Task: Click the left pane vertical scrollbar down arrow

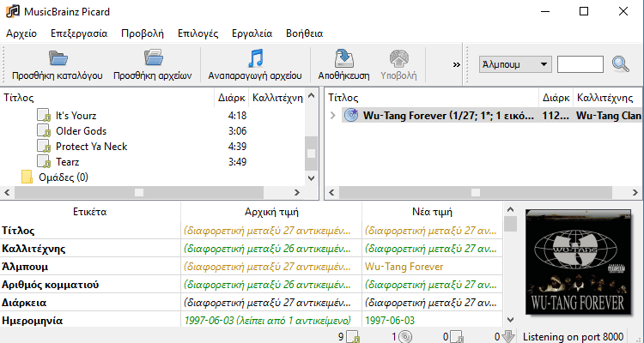Action: tap(311, 178)
